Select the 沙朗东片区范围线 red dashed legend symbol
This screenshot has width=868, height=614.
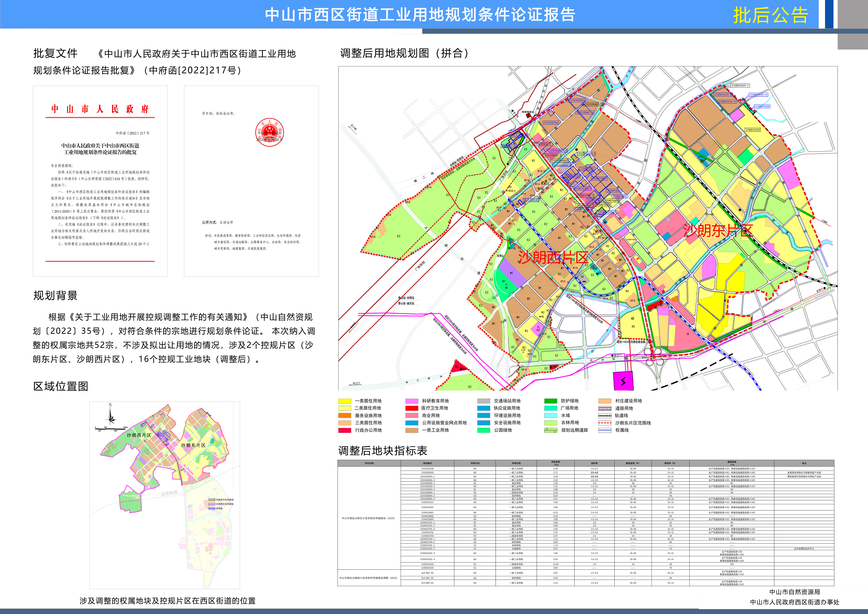click(605, 423)
